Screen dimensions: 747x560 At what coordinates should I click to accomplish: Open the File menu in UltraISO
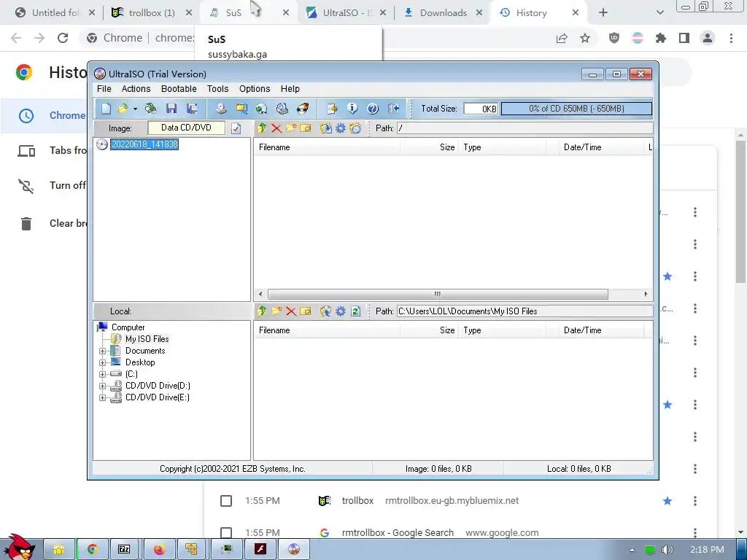coord(104,88)
